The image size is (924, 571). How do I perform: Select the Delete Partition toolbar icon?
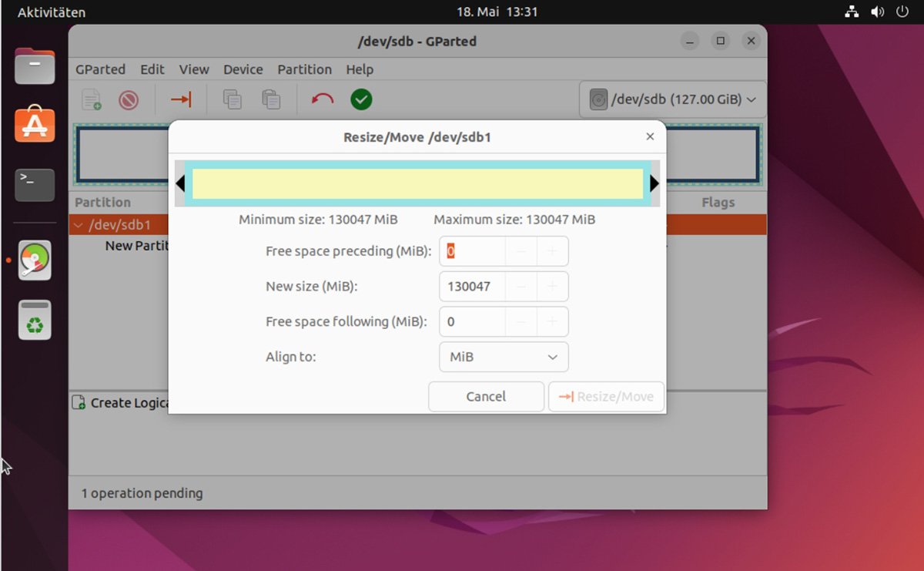coord(129,99)
